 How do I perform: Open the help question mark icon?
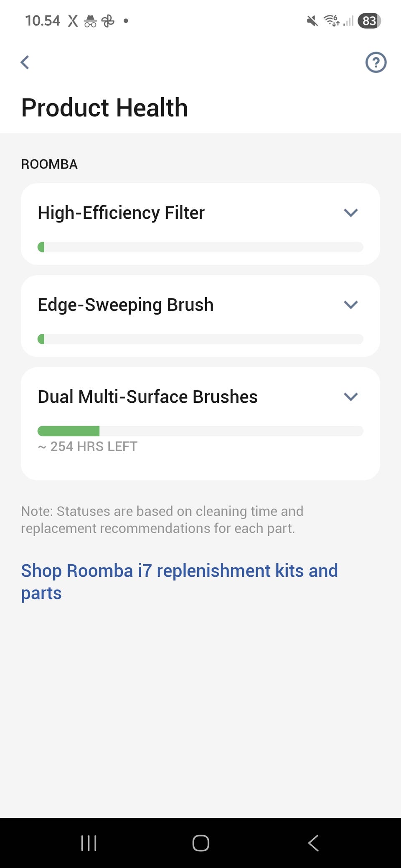tap(376, 63)
